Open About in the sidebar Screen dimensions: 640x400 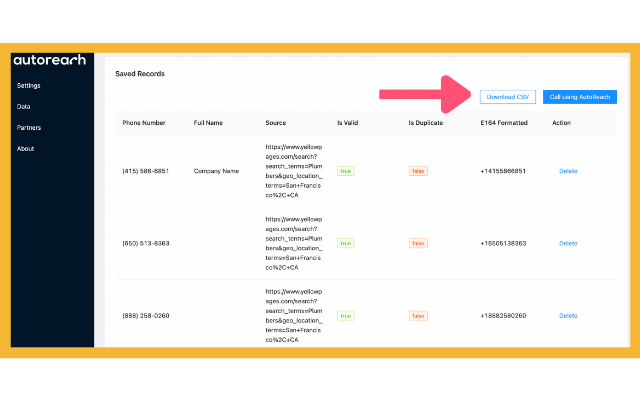25,149
